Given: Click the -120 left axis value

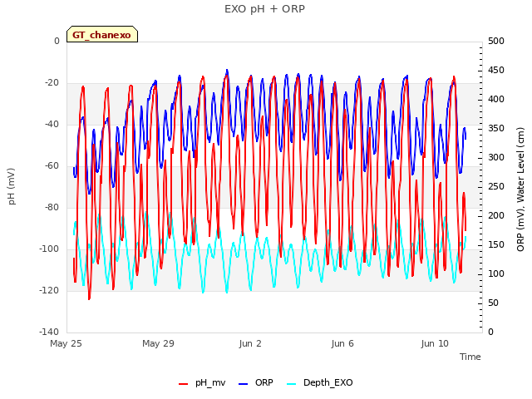Looking at the screenshot, I should point(49,290).
